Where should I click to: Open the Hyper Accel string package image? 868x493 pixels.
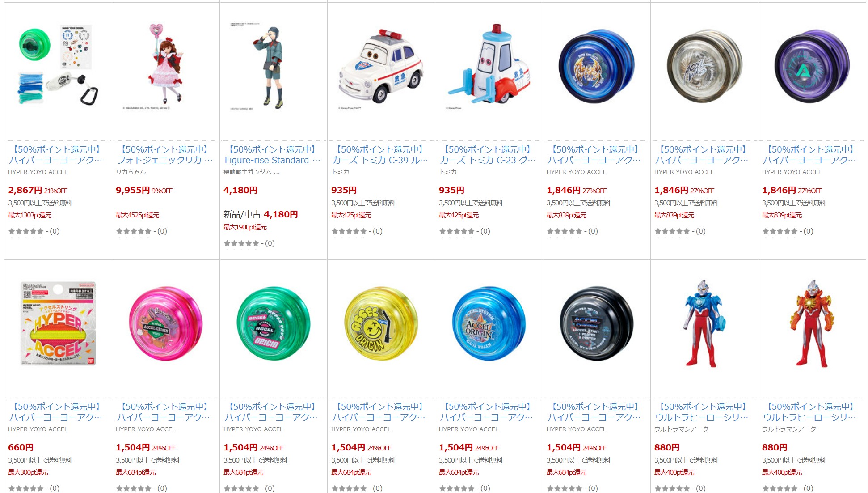58,323
